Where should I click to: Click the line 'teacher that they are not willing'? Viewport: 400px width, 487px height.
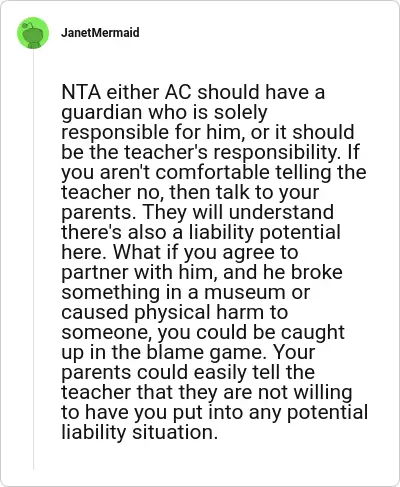tap(207, 392)
